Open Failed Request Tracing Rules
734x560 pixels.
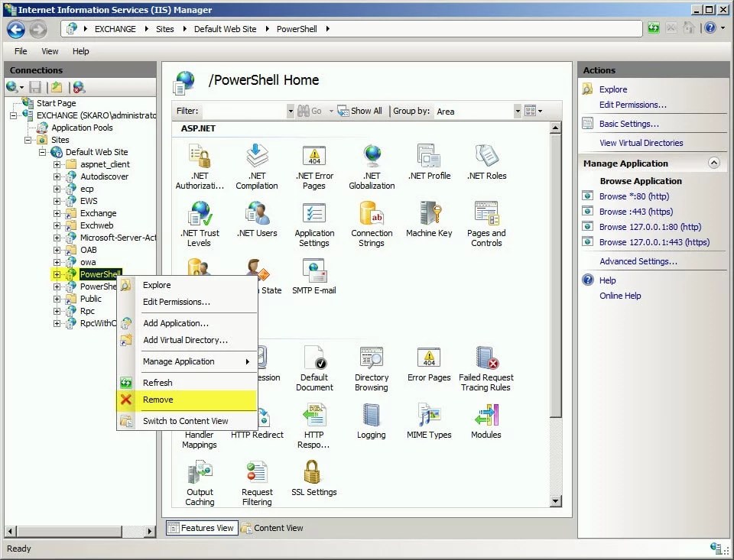pyautogui.click(x=486, y=368)
